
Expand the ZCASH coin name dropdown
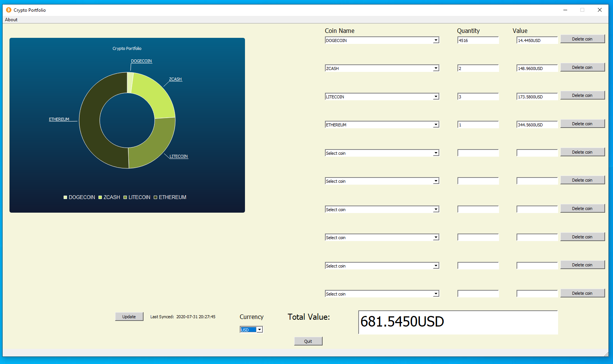[x=382, y=68]
